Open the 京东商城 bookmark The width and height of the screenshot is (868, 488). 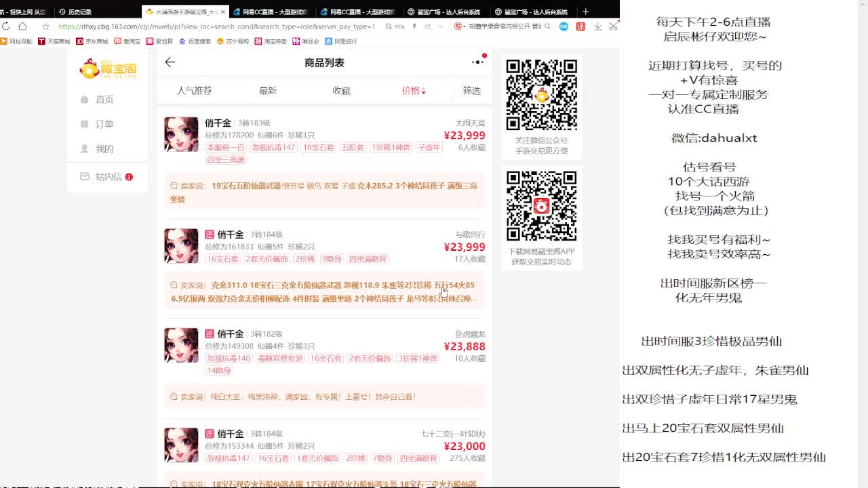point(92,41)
